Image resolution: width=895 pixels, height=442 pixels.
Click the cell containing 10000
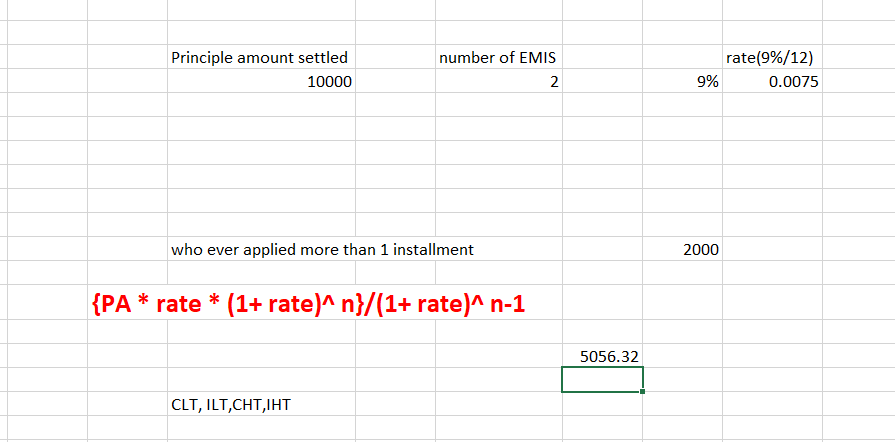[x=261, y=81]
